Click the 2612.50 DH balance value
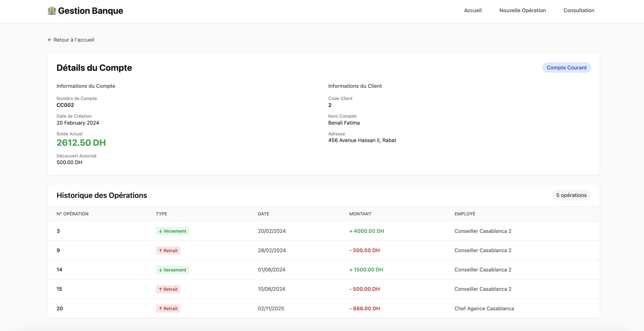Viewport: 644px width, 331px height. click(81, 143)
